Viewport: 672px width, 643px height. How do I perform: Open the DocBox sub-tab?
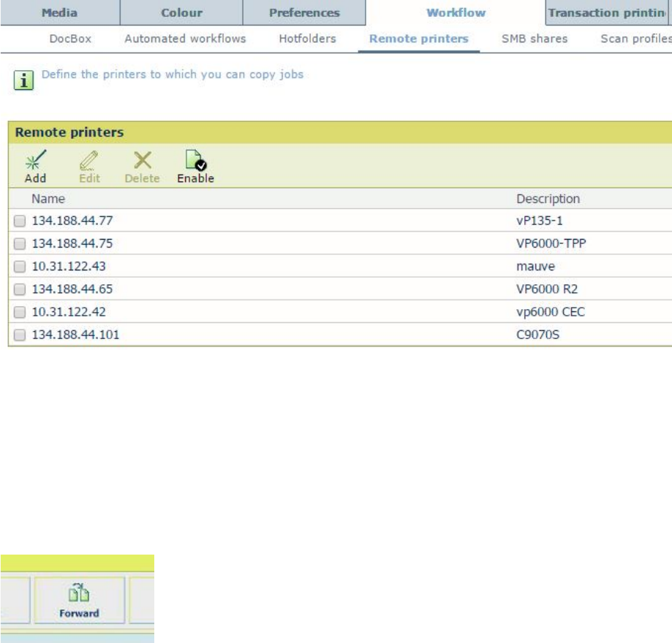[70, 39]
